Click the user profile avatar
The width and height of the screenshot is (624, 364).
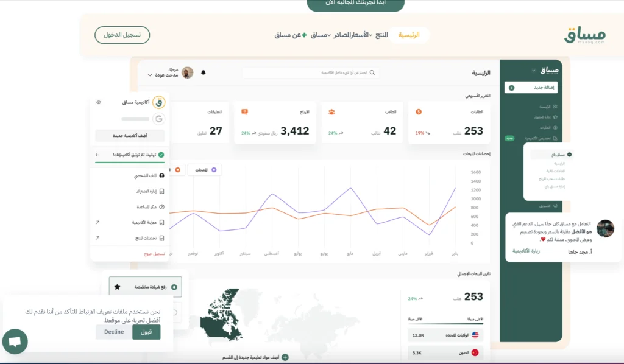[188, 72]
